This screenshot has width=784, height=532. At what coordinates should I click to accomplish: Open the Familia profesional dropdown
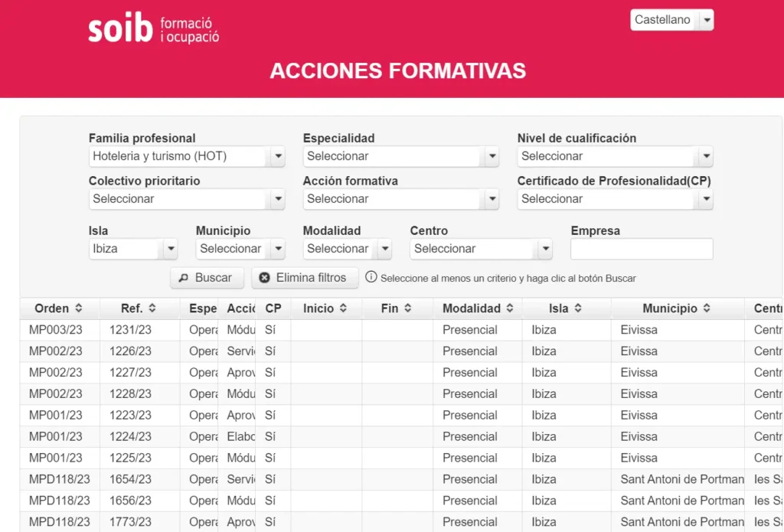point(276,156)
